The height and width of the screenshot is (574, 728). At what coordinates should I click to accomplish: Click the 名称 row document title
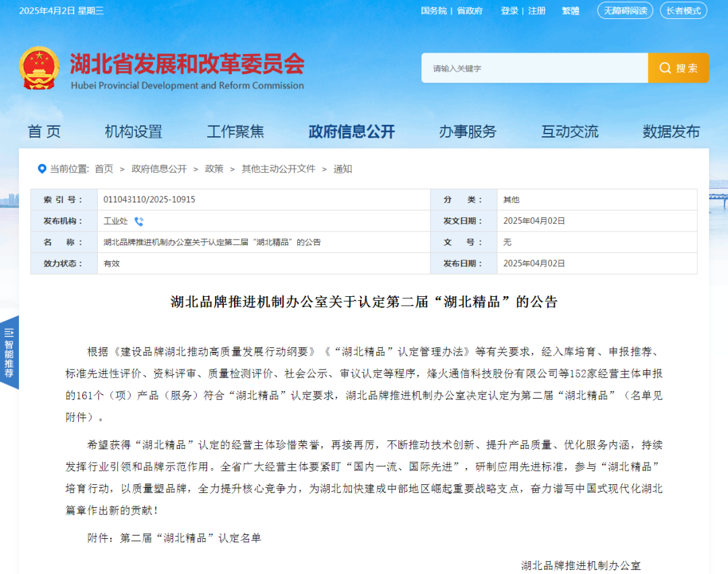click(212, 242)
